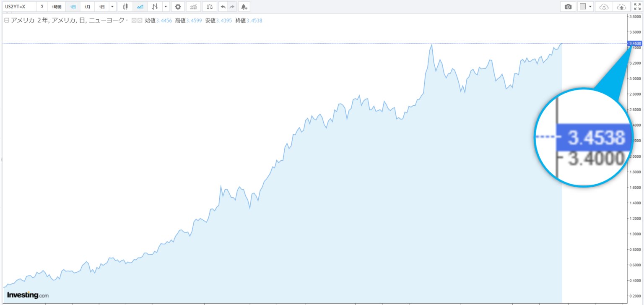Image resolution: width=644 pixels, height=305 pixels.
Task: Take a chart snapshot with the camera
Action: click(568, 7)
